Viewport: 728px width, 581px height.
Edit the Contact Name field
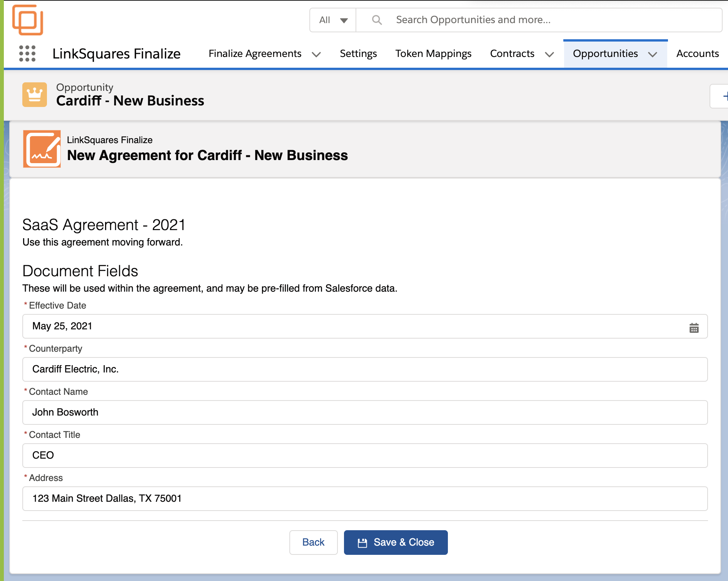365,412
